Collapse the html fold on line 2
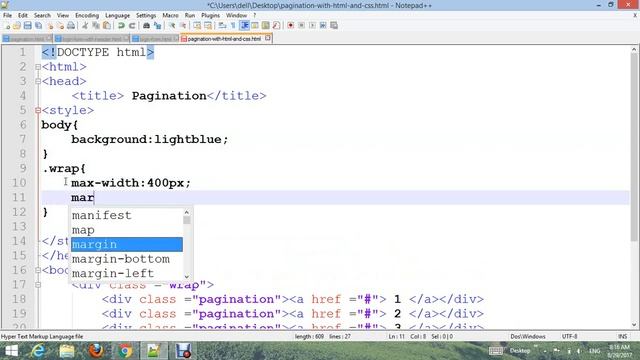 click(38, 67)
